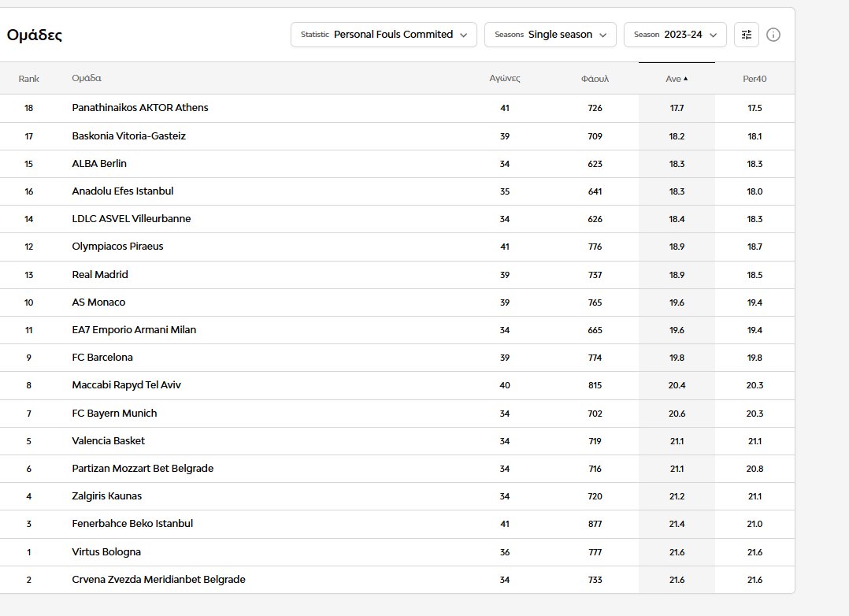Open the Seasons Single season dropdown
This screenshot has width=849, height=616.
click(x=550, y=35)
